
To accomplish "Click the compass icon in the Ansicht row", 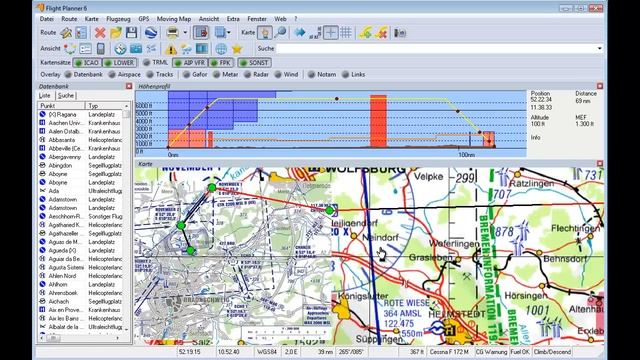I will coord(120,49).
